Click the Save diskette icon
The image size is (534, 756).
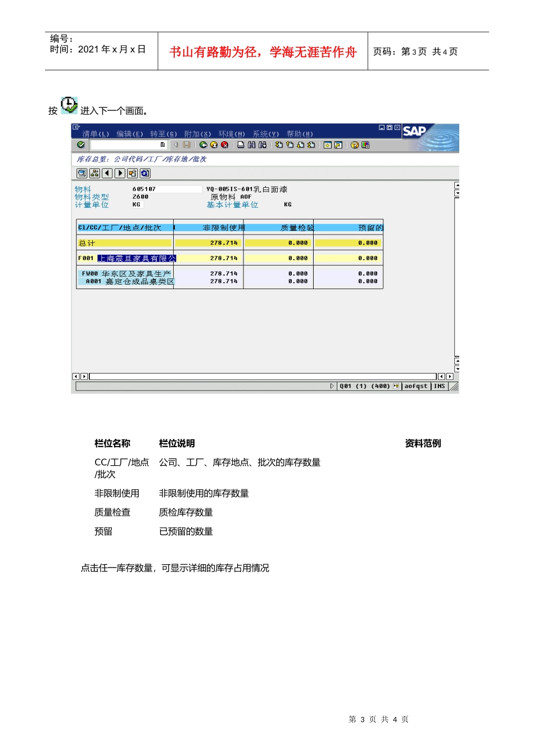pyautogui.click(x=187, y=145)
